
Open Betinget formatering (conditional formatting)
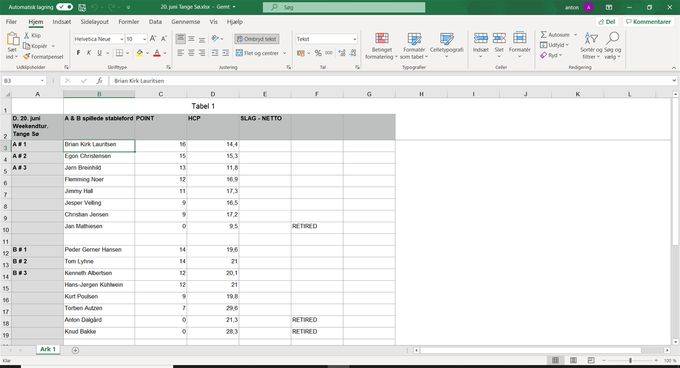tap(382, 46)
